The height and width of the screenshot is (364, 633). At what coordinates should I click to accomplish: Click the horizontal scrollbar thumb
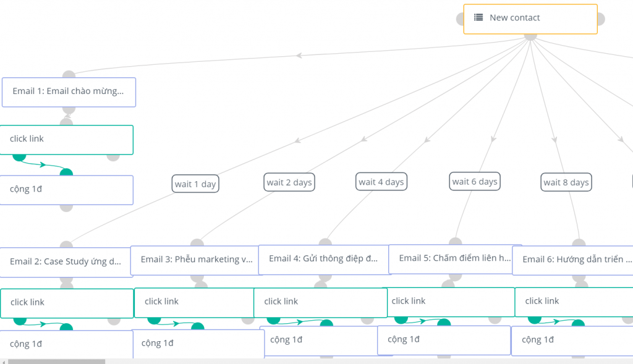56,361
